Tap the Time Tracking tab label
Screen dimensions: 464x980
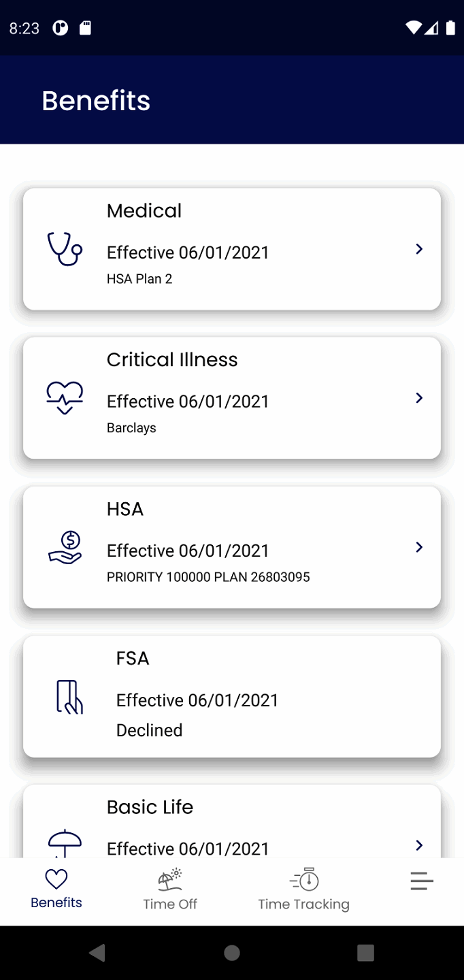304,904
